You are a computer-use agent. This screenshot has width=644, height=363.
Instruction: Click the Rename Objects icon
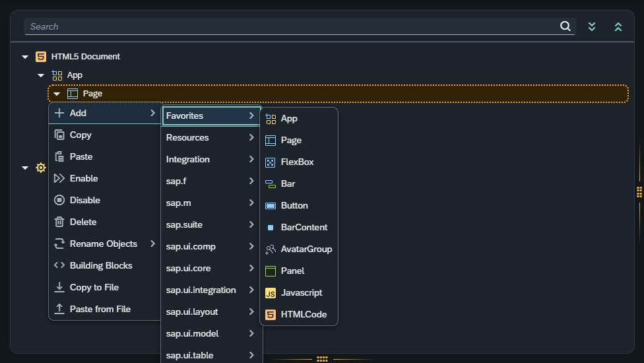(59, 244)
